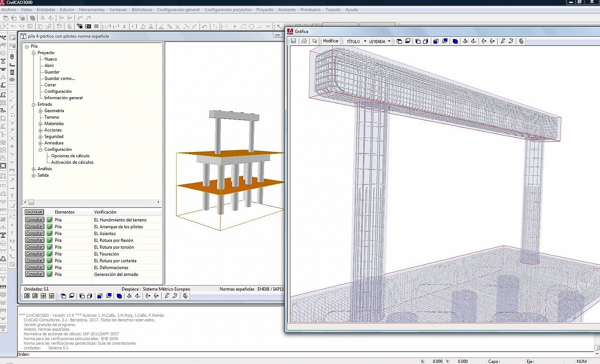Click first window layout icon in pila bottom toolbar
600x364 pixels.
point(27,296)
